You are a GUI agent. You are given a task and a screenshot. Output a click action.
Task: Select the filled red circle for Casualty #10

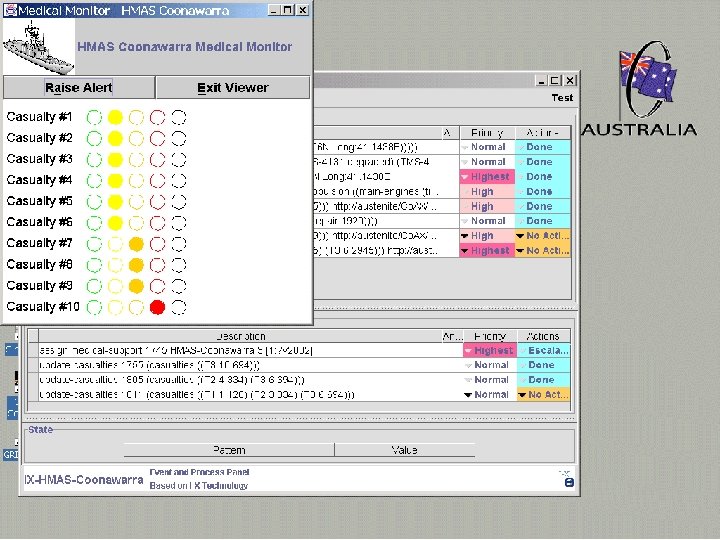point(158,307)
